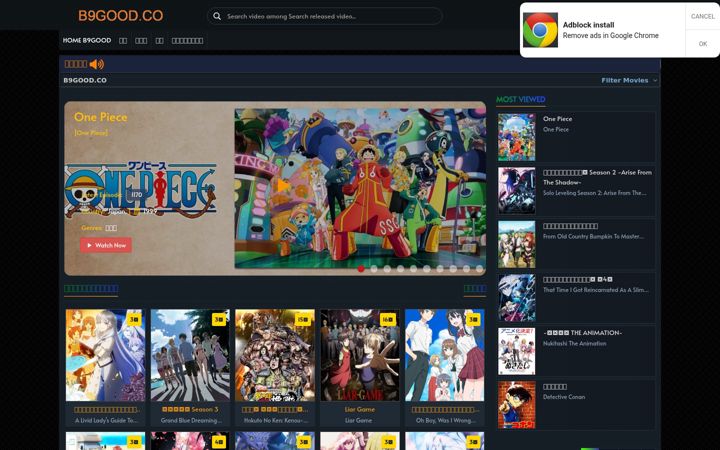
Task: Expand the Filter Movies dropdown
Action: (629, 80)
